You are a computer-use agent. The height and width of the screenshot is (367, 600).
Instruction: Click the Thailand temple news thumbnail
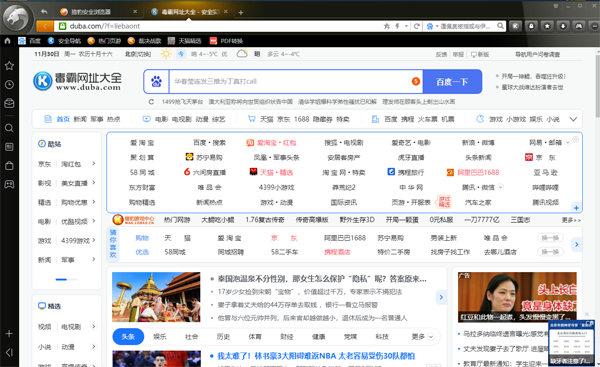click(156, 297)
